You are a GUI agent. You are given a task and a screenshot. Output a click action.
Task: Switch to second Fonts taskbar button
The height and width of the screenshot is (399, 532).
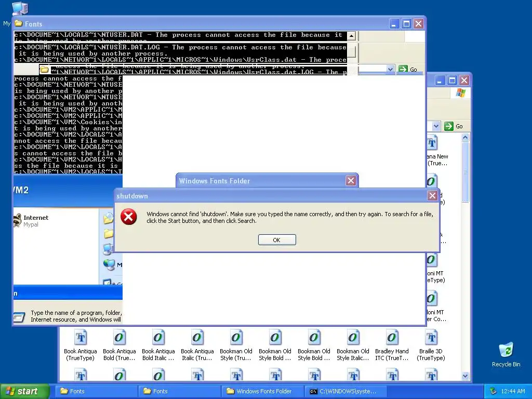tap(179, 391)
